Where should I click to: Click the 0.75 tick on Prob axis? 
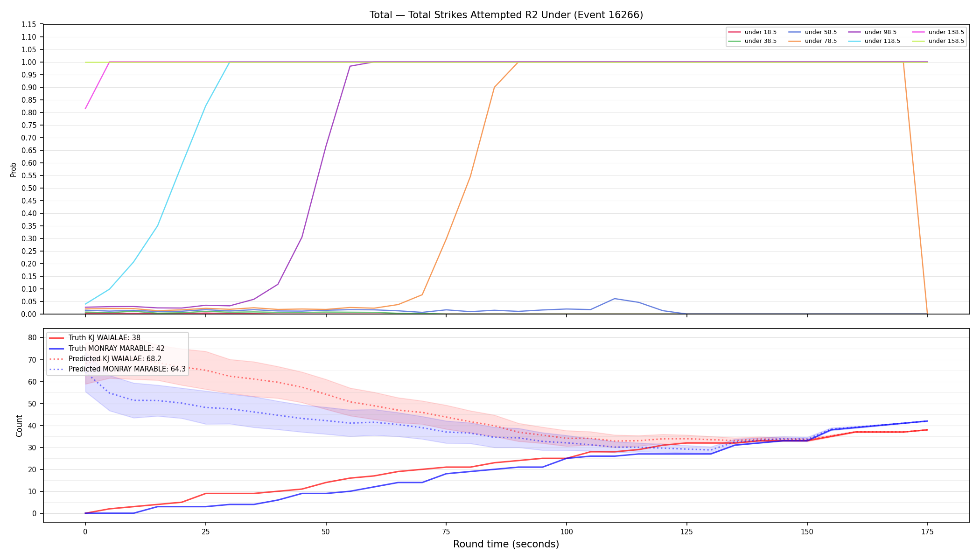29,125
